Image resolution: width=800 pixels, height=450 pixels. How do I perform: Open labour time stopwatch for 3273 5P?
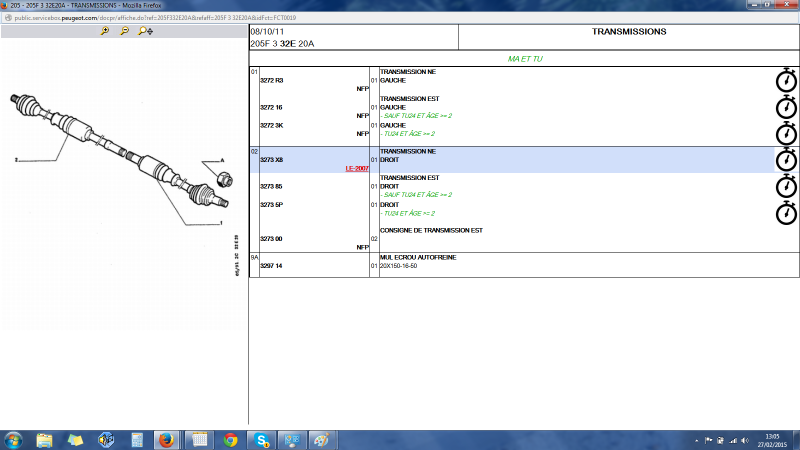click(x=786, y=213)
